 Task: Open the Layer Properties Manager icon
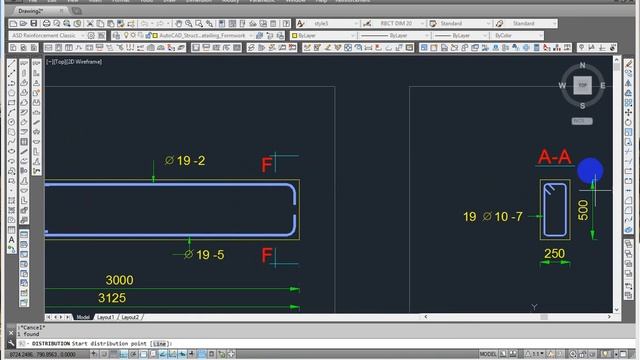pos(116,36)
